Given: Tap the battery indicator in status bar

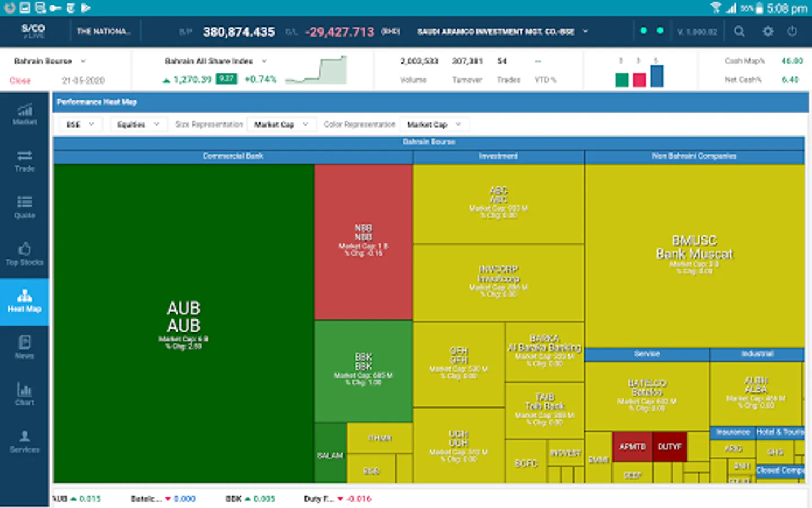Looking at the screenshot, I should click(x=760, y=8).
